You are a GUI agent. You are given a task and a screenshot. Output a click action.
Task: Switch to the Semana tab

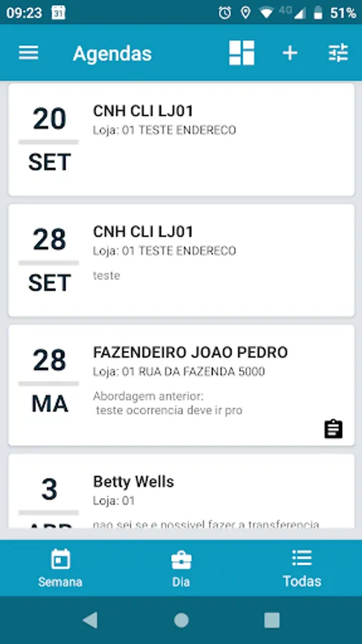[x=60, y=568]
